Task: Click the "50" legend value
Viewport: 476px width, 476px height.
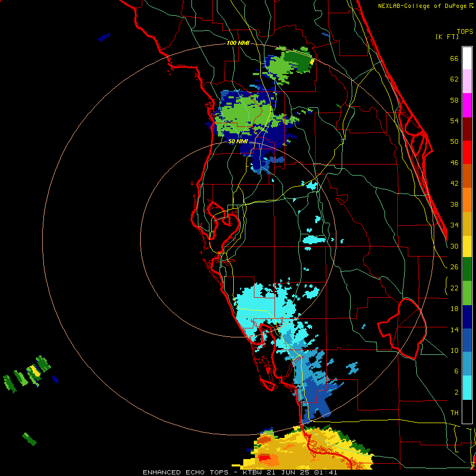Action: pos(454,142)
